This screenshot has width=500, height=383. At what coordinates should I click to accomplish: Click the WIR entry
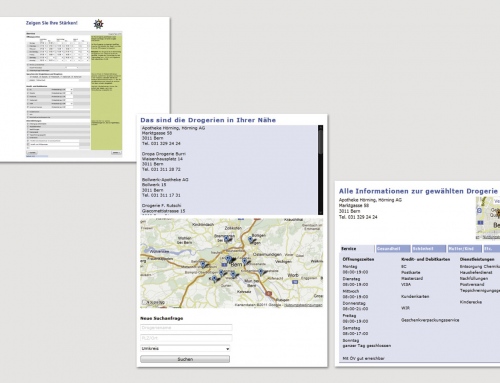coord(405,308)
